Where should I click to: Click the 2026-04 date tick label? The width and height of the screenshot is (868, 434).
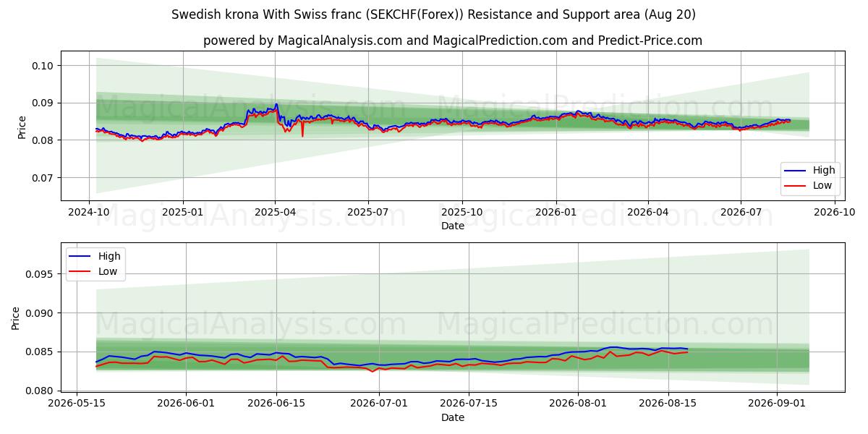(x=647, y=212)
